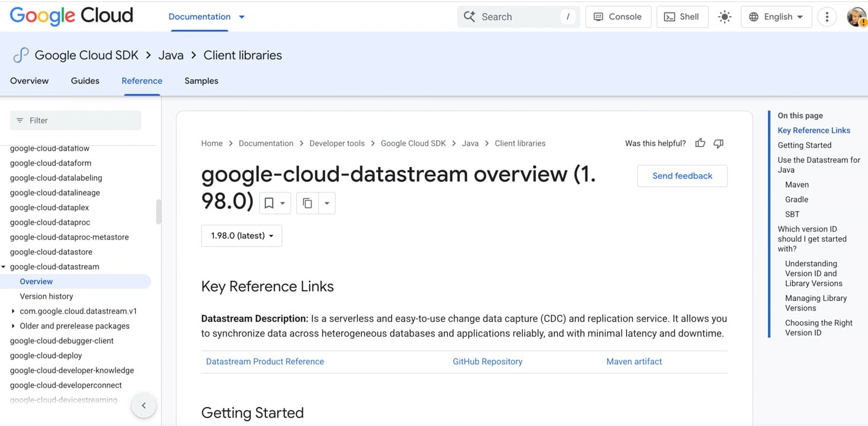Collapse the google-cloud-datastream tree node
This screenshot has width=868, height=426.
4,267
